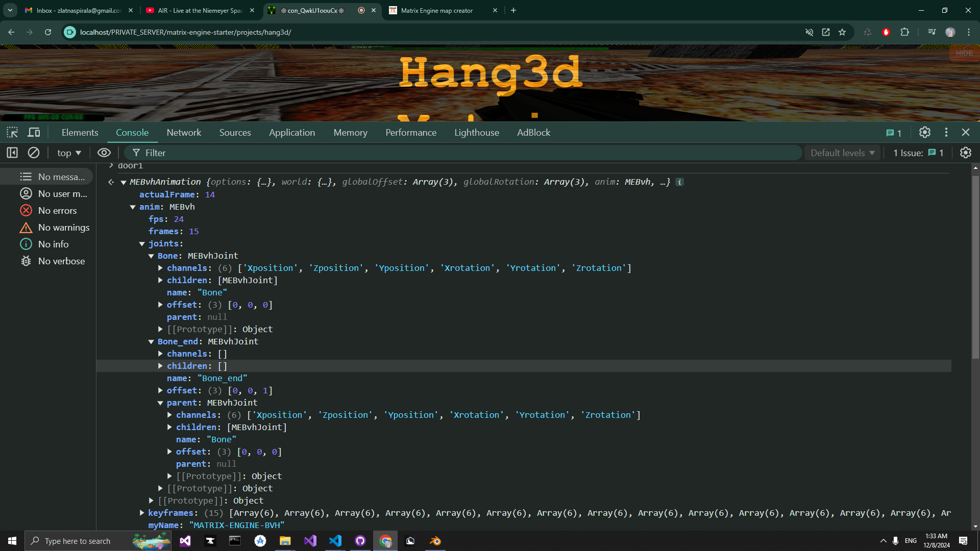The image size is (980, 551).
Task: Switch to the Sources tab
Action: point(235,133)
